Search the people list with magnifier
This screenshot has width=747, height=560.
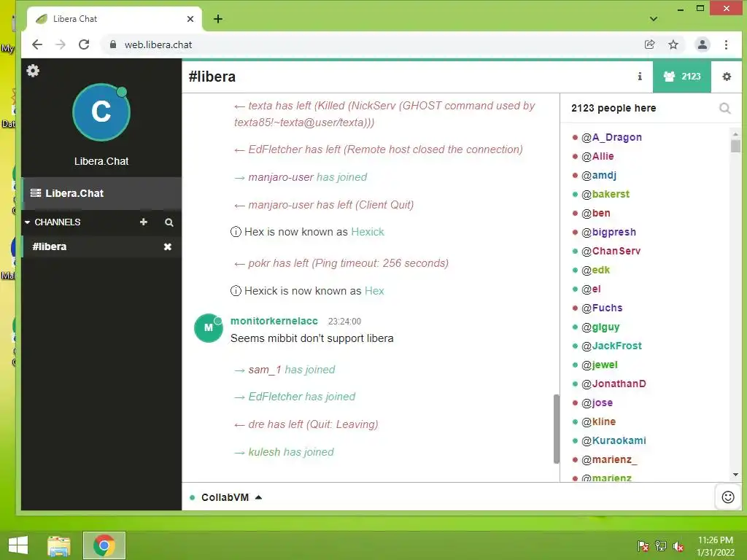pyautogui.click(x=724, y=109)
